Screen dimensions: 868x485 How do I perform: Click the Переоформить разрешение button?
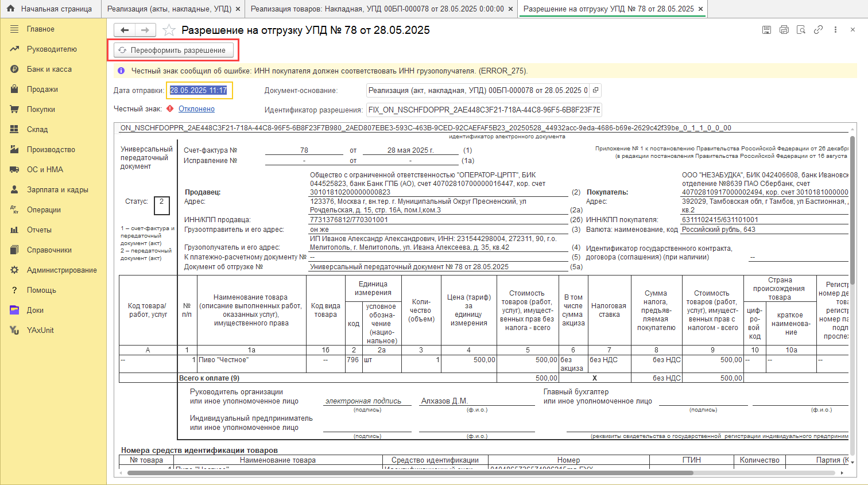tap(173, 50)
